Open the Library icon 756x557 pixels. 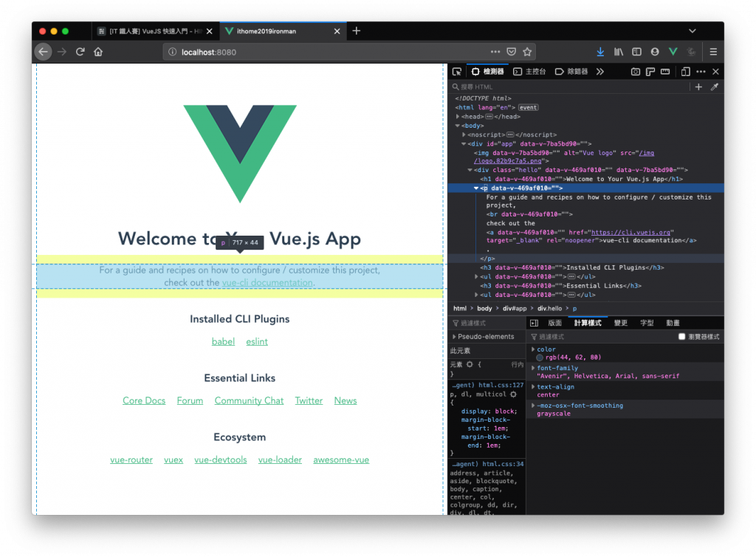click(618, 52)
